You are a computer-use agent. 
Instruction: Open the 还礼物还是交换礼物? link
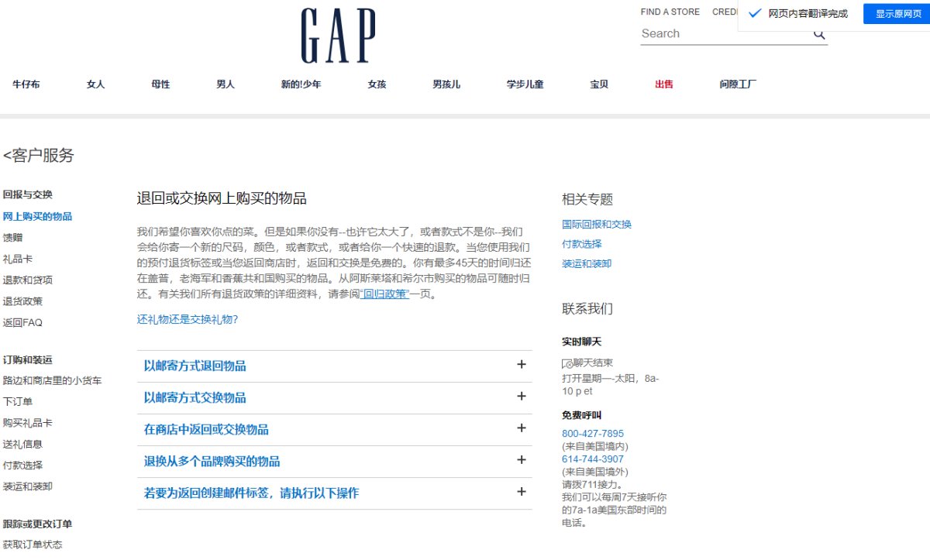[x=188, y=319]
